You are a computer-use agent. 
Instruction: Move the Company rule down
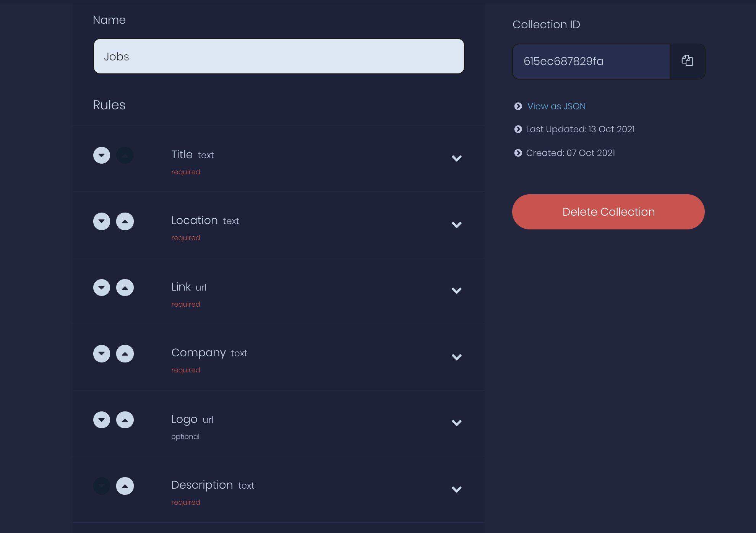[102, 354]
